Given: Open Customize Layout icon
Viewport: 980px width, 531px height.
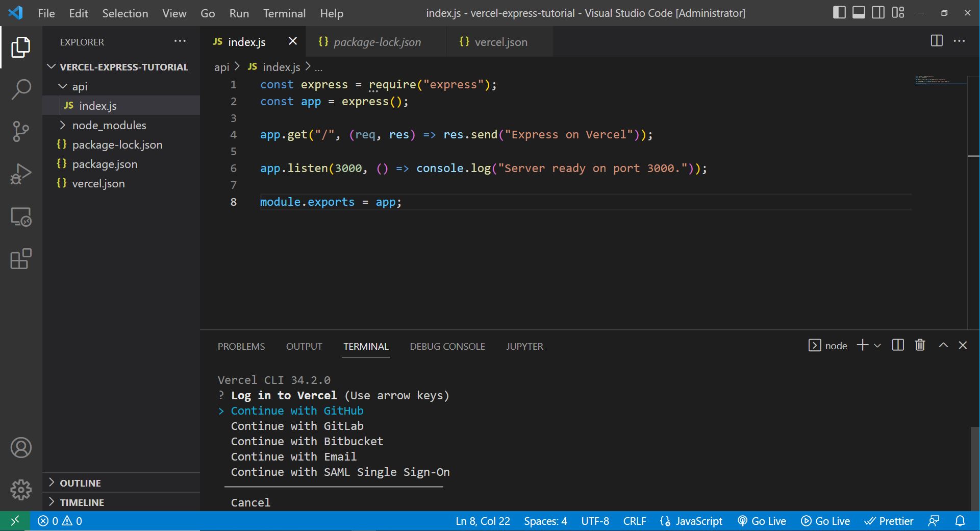Looking at the screenshot, I should [x=898, y=13].
